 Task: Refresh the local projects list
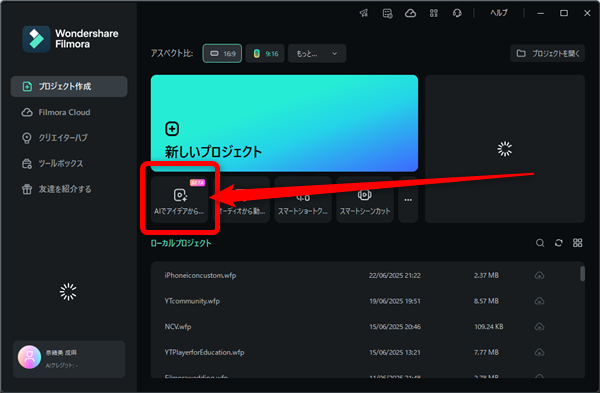(559, 243)
